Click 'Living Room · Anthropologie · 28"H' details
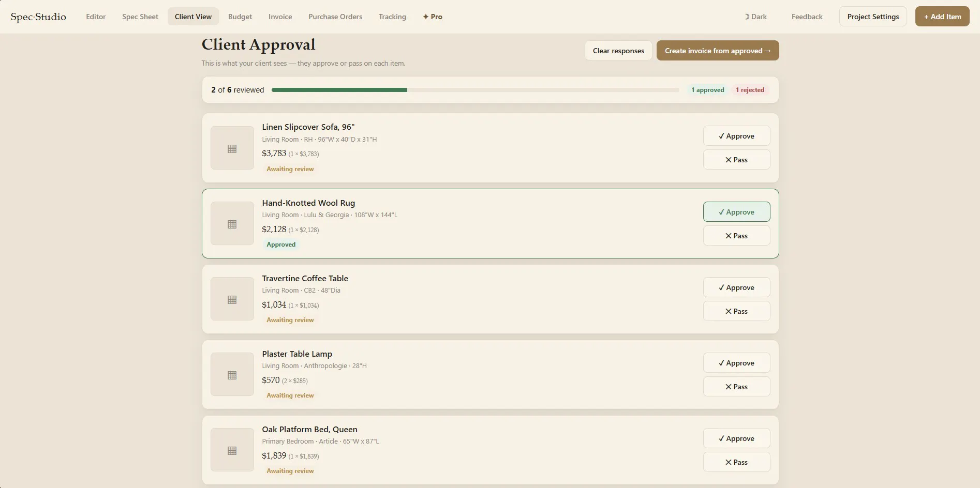 314,366
